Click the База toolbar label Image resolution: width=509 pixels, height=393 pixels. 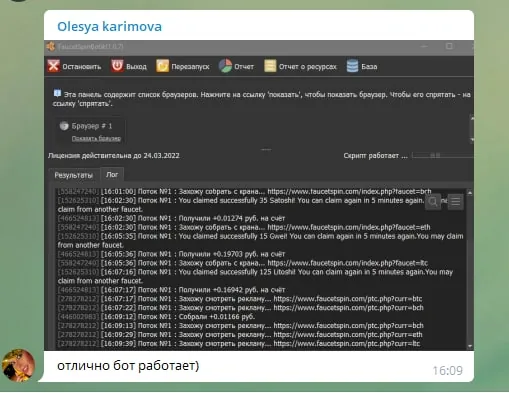pos(369,67)
